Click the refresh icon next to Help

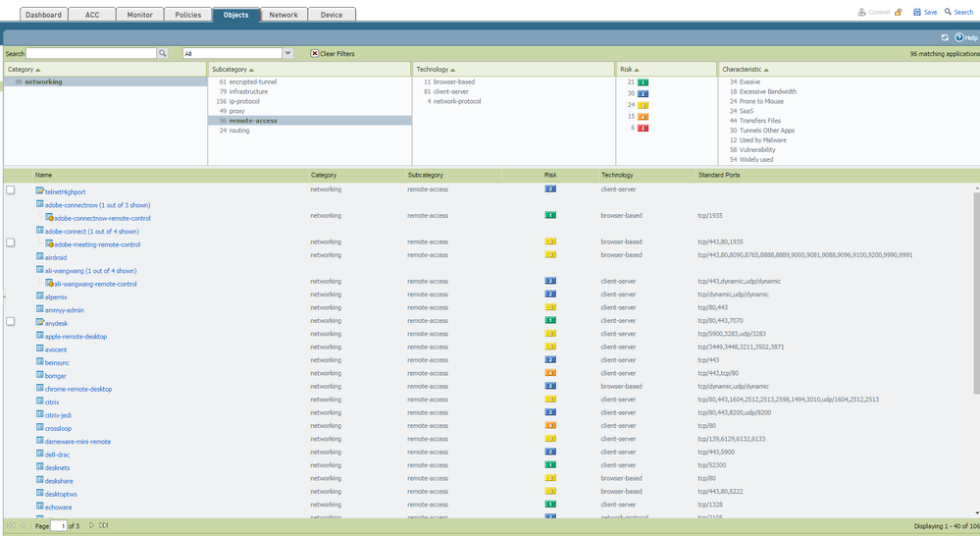click(x=944, y=37)
